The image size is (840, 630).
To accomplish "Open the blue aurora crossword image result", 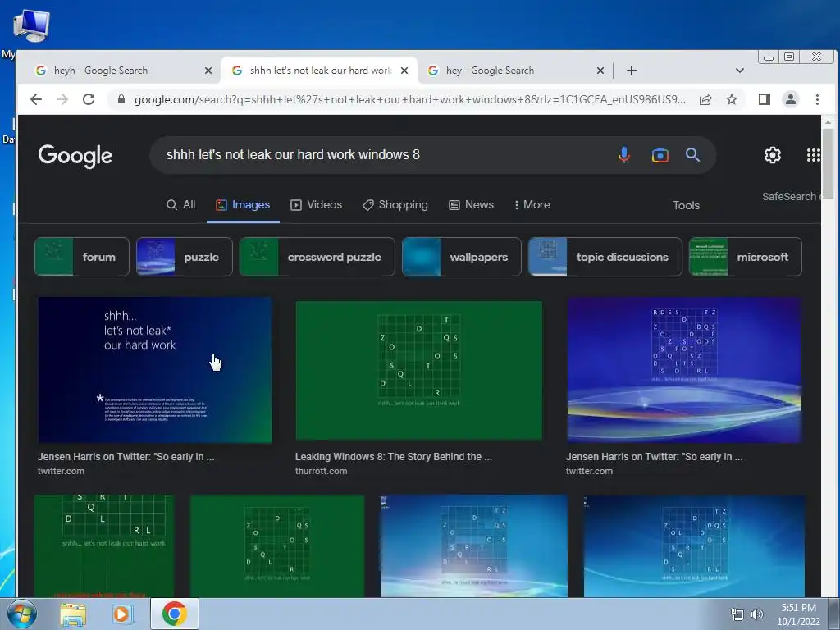I will point(684,370).
